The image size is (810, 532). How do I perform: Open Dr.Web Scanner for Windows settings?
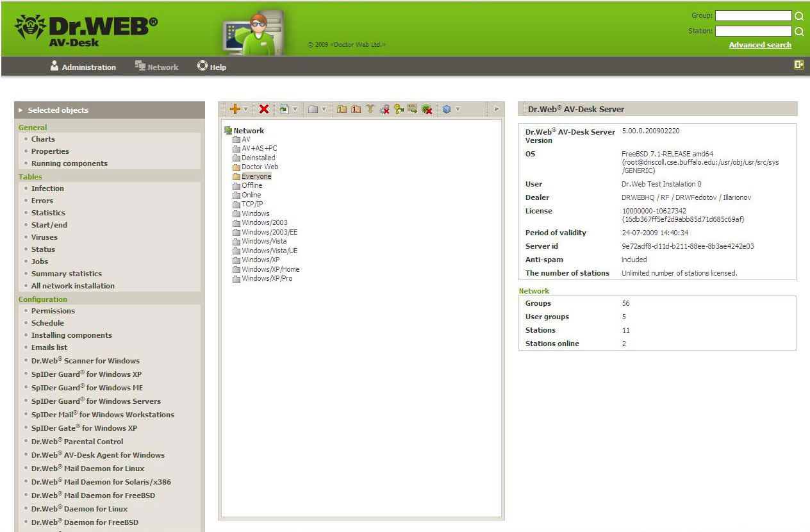pyautogui.click(x=85, y=361)
